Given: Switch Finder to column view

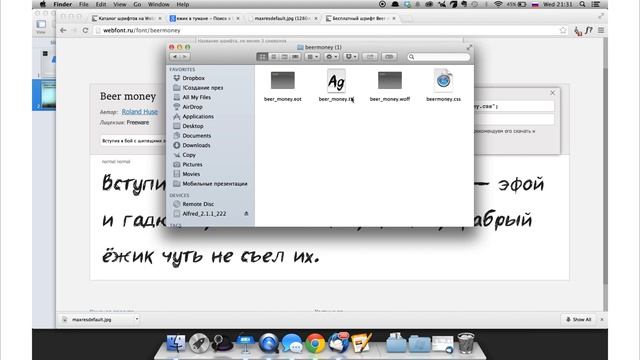Looking at the screenshot, I should [x=284, y=57].
